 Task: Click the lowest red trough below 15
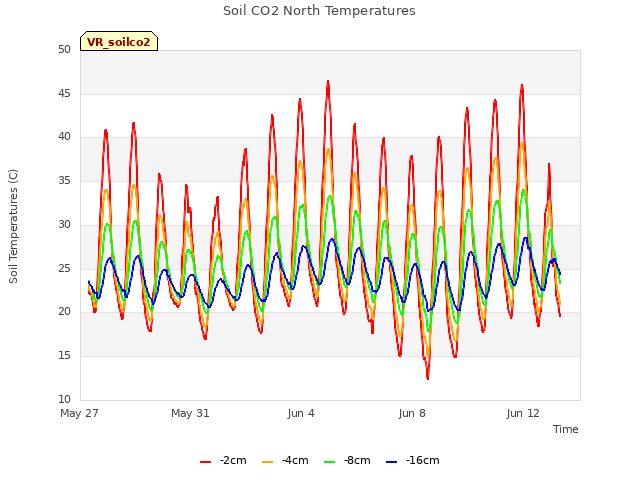(428, 378)
